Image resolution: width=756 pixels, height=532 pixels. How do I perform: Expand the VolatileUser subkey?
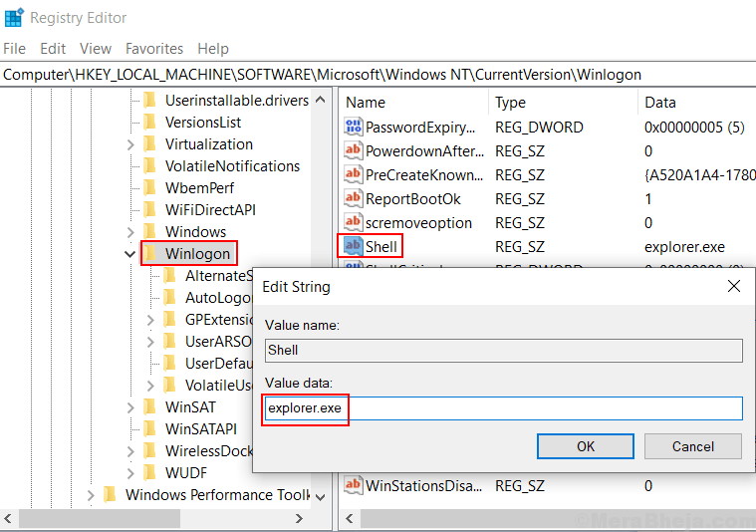150,386
